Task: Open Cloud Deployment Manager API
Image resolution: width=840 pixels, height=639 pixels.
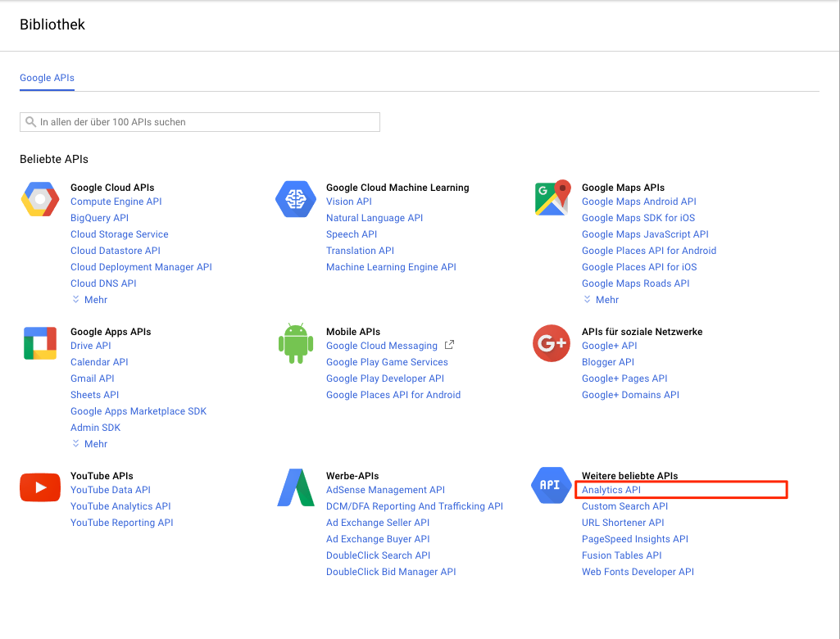Action: (142, 267)
